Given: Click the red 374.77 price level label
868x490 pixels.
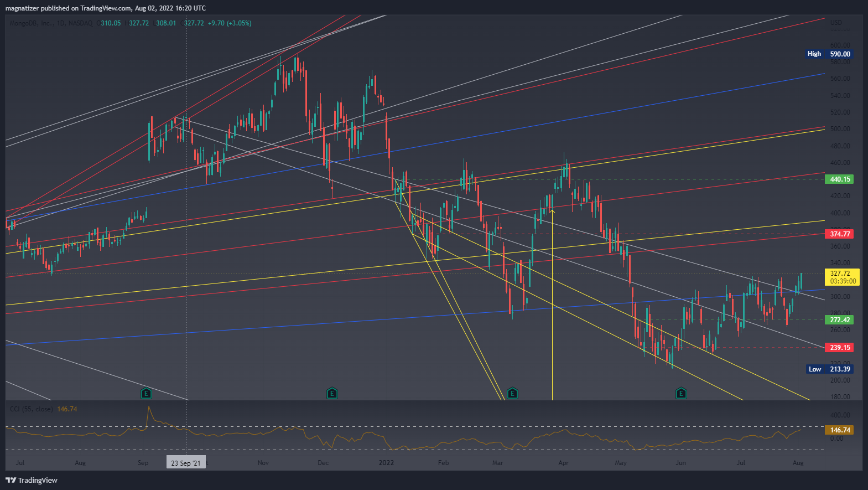Looking at the screenshot, I should (x=840, y=234).
